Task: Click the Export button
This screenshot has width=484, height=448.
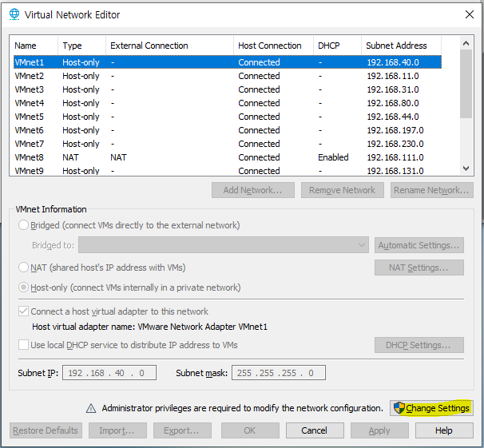Action: [x=182, y=430]
